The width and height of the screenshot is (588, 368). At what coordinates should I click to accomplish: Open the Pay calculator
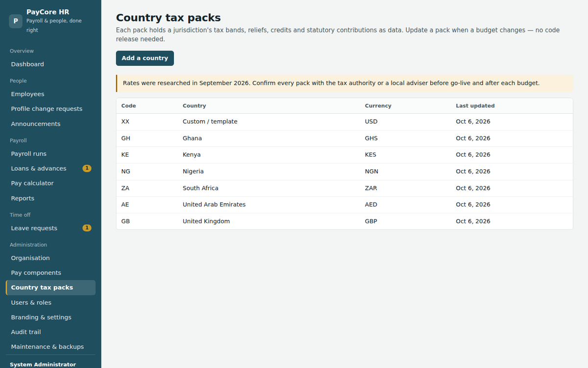(x=50, y=183)
